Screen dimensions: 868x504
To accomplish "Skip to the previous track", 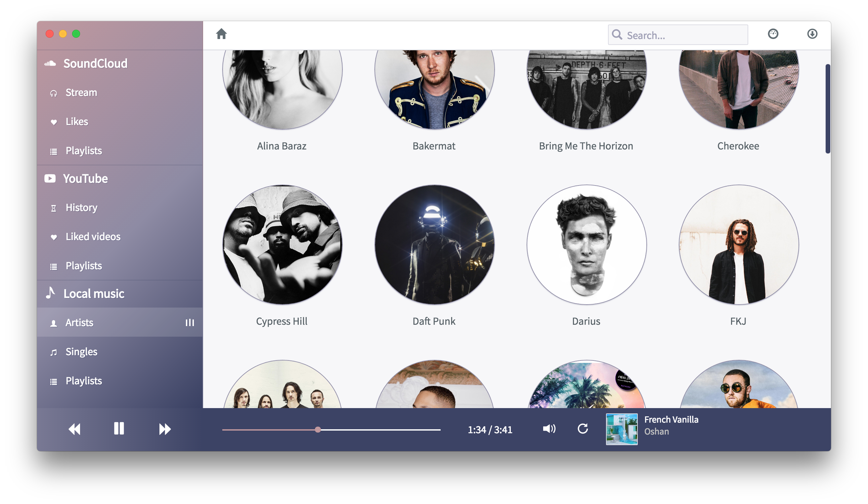I will coord(74,429).
